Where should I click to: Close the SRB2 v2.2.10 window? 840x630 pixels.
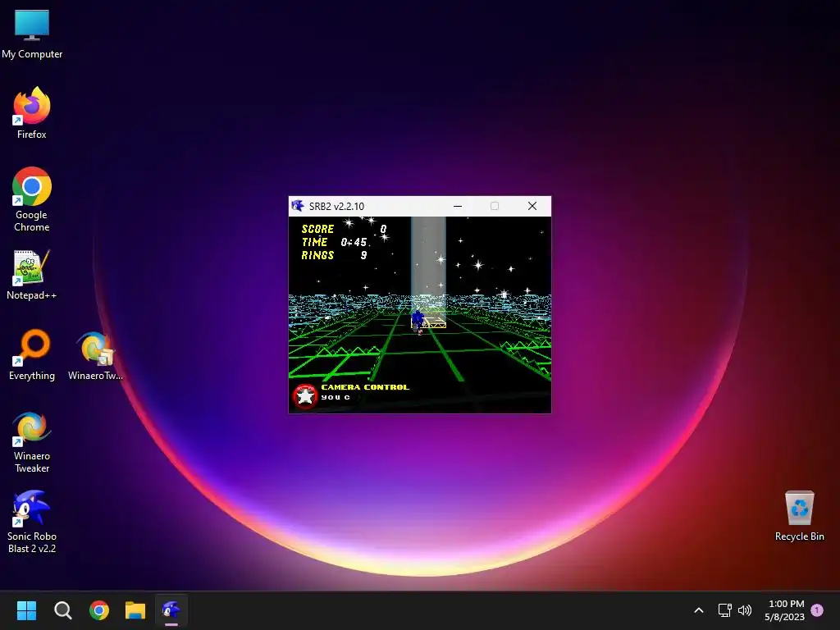532,206
